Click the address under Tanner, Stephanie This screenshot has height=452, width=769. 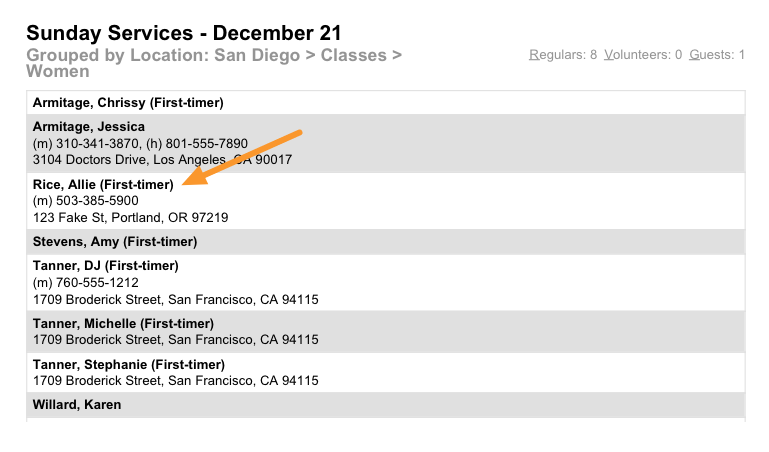[175, 381]
